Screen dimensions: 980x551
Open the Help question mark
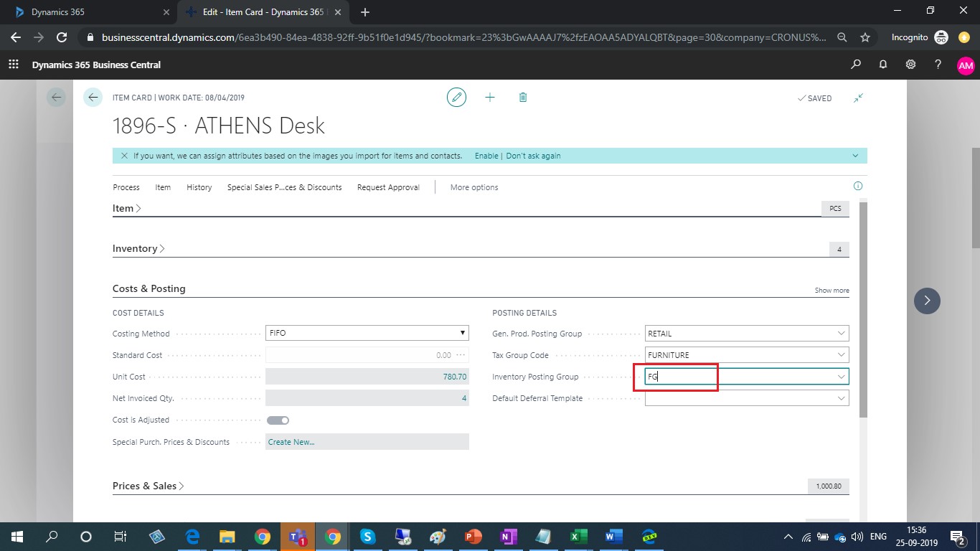pyautogui.click(x=938, y=65)
